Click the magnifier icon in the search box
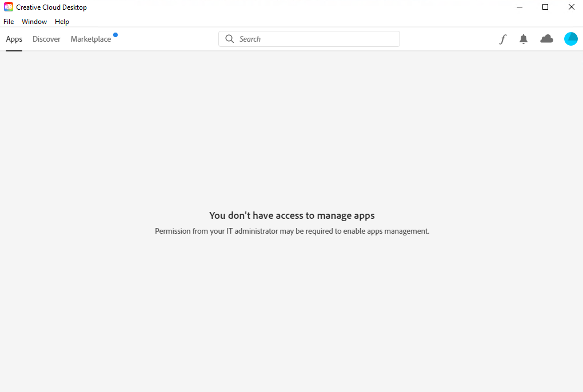Viewport: 583px width, 392px height. click(230, 39)
